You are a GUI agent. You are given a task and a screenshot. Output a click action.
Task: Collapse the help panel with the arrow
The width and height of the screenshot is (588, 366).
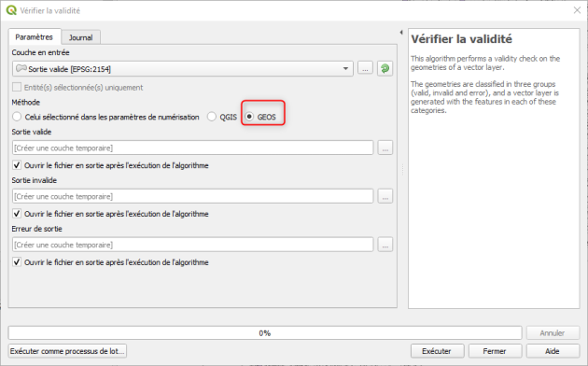(x=401, y=33)
